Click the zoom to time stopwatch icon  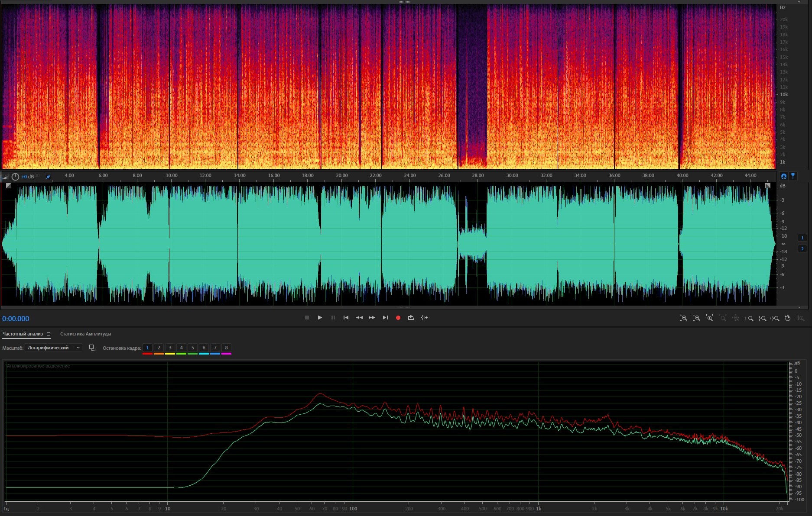coord(788,318)
